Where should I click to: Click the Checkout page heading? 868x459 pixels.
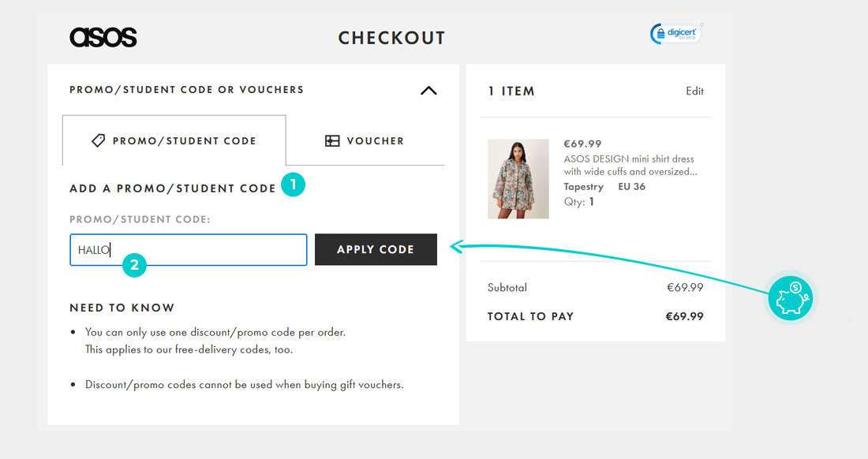pyautogui.click(x=391, y=38)
